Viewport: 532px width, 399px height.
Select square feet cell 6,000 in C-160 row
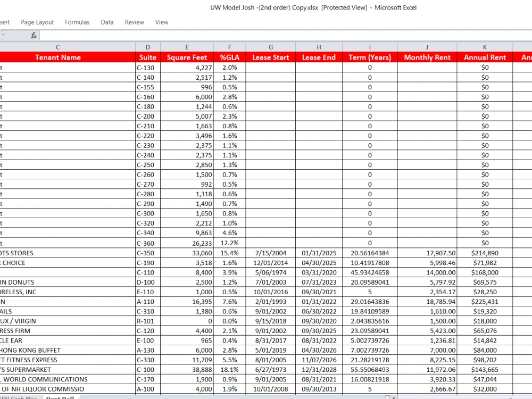(x=187, y=97)
